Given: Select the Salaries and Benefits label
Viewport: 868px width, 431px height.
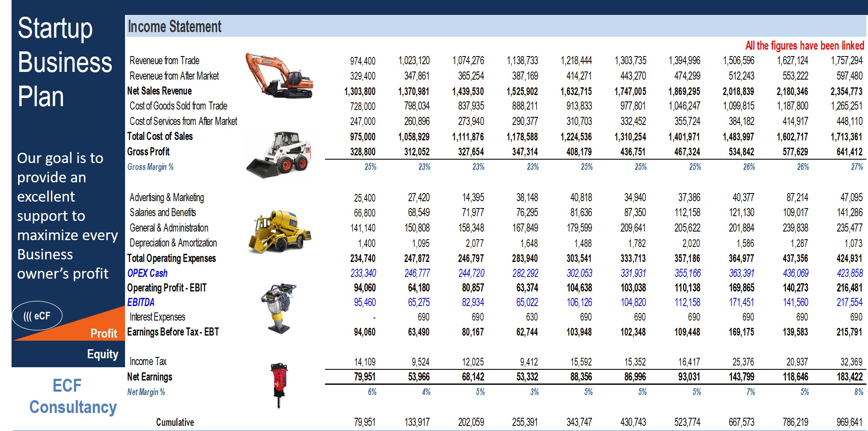Looking at the screenshot, I should click(163, 212).
